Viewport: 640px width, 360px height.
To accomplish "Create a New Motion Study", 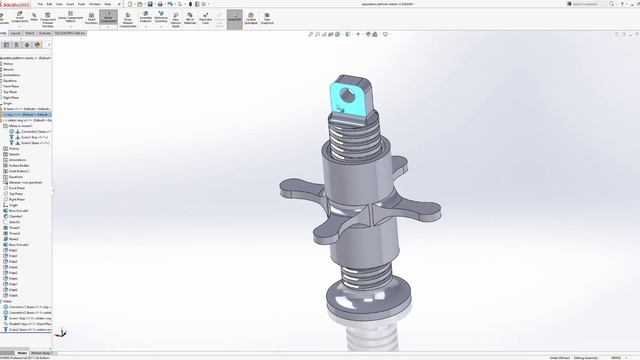I will tap(176, 19).
